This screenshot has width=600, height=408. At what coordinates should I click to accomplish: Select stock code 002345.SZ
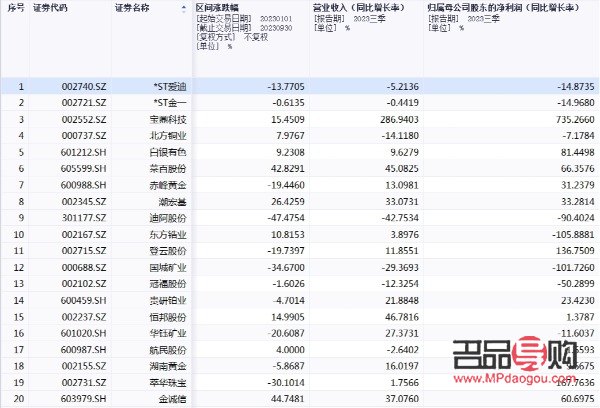point(84,202)
